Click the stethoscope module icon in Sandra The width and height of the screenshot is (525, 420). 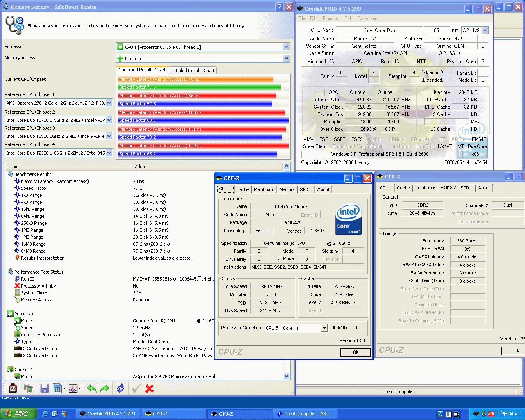[x=15, y=25]
